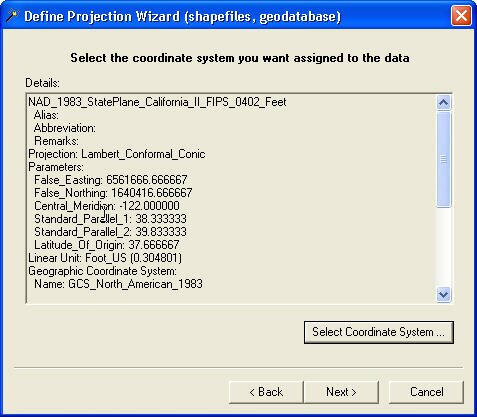Click the False_Easting value line
This screenshot has height=417, width=477.
tap(111, 180)
